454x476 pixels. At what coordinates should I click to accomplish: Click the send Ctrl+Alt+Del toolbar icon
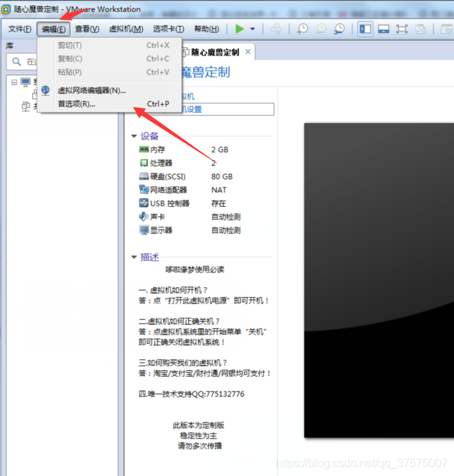[276, 29]
